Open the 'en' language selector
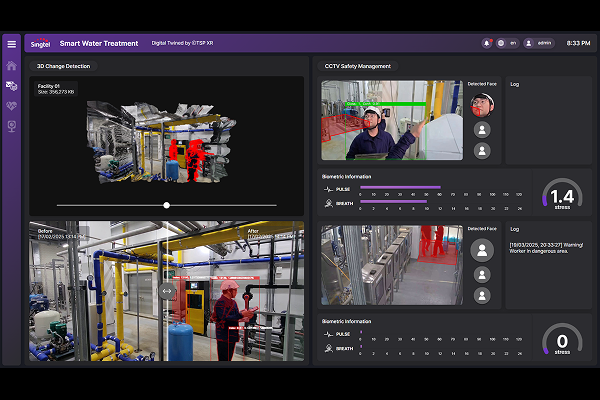This screenshot has height=400, width=600. 508,43
